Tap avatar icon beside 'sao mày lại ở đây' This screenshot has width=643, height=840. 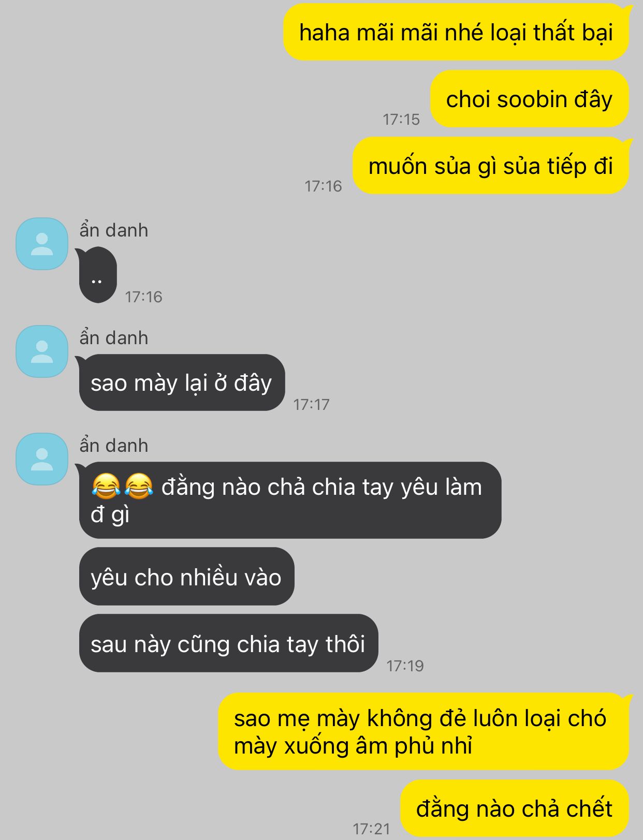(x=42, y=351)
